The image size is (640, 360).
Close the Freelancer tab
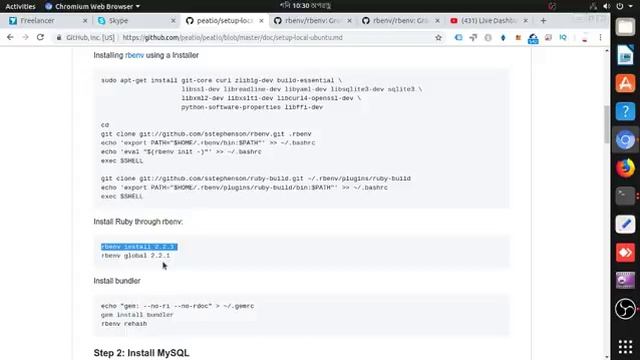click(x=85, y=20)
